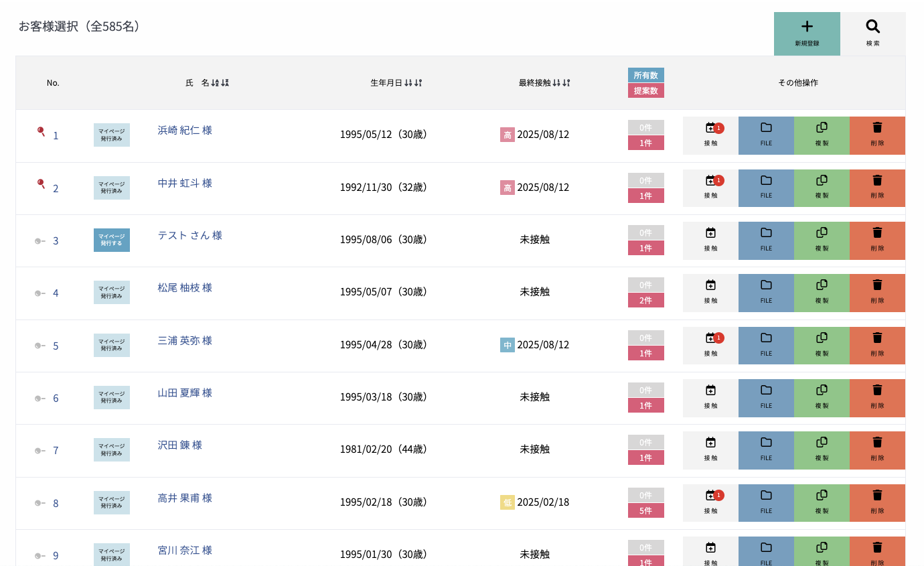Screen dimensions: 924x566
Task: Sort 氏名 column descending
Action: 225,83
